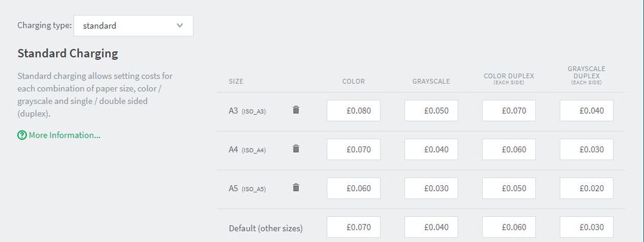Edit the Default sizes Color Duplex cost
Screen dimensions: 644x242
[x=509, y=227]
